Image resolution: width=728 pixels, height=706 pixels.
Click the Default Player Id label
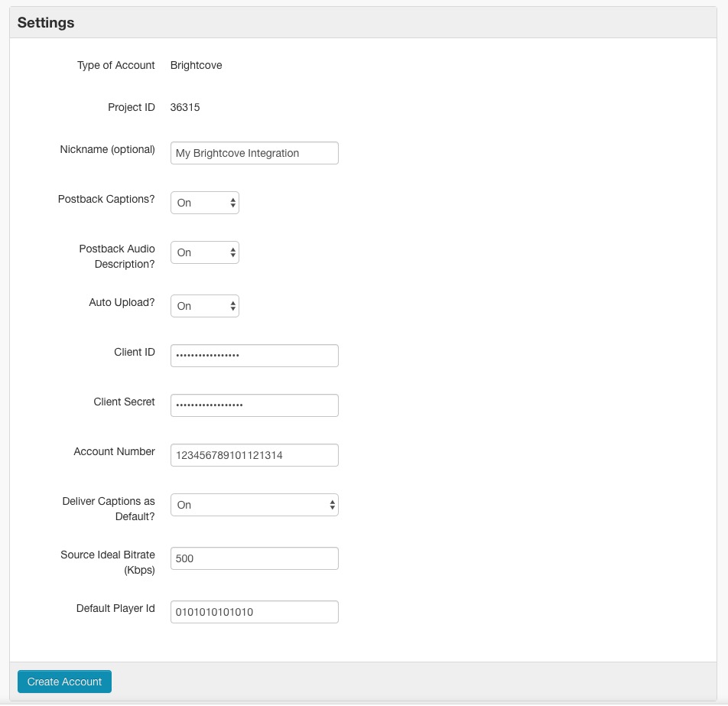[115, 608]
